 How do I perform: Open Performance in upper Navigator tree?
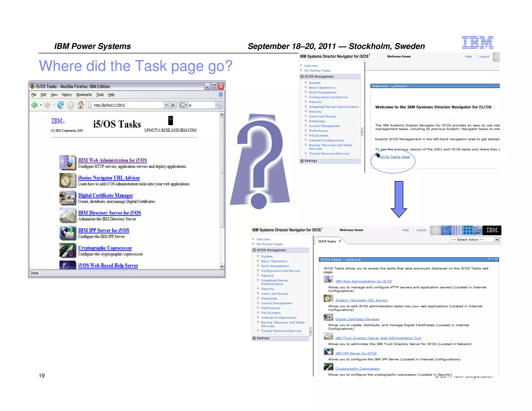318,131
